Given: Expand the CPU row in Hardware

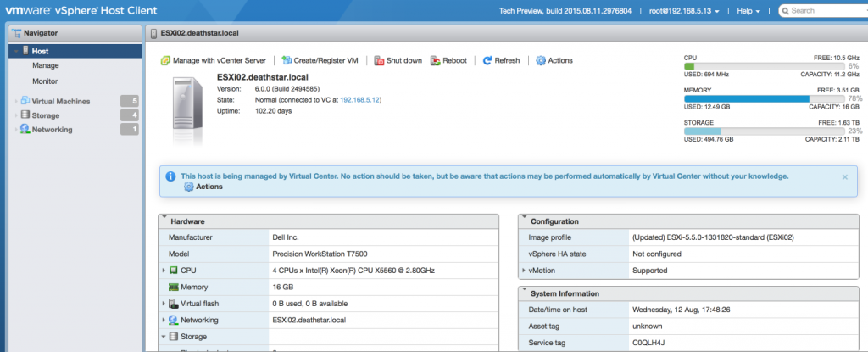Looking at the screenshot, I should pyautogui.click(x=164, y=271).
